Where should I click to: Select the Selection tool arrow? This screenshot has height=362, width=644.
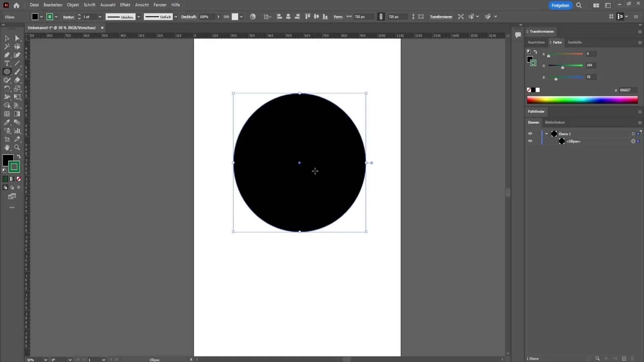(x=7, y=38)
